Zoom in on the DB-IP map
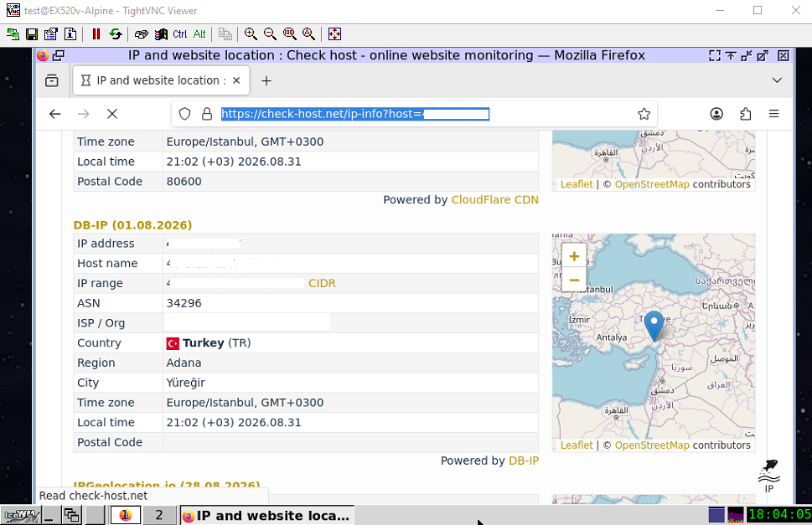The height and width of the screenshot is (525, 812). (574, 256)
